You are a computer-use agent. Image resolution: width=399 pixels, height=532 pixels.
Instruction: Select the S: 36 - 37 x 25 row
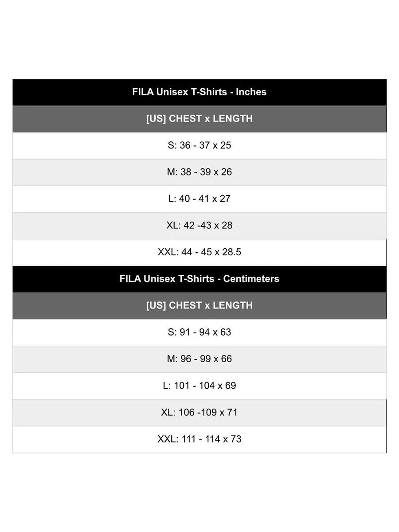tap(199, 145)
